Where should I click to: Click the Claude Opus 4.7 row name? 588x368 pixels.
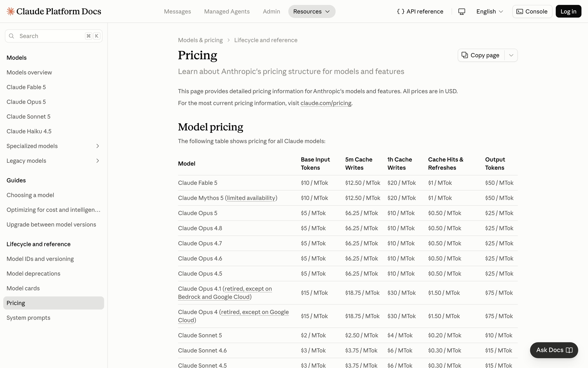[200, 243]
